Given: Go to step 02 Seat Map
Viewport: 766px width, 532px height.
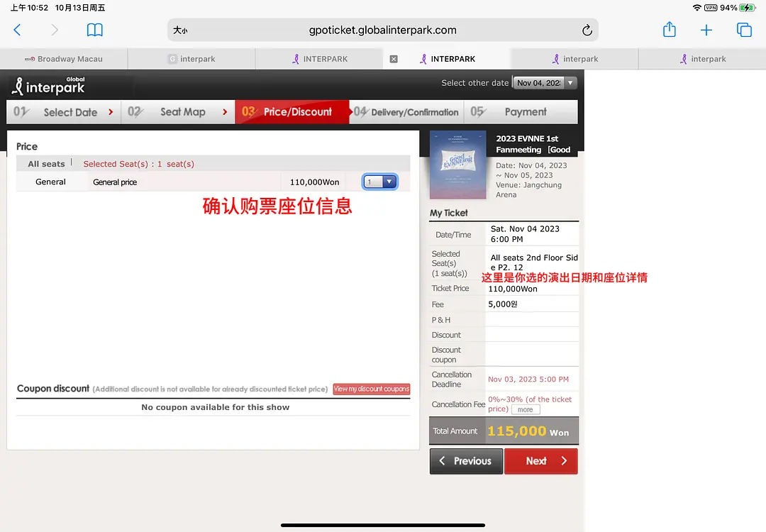Looking at the screenshot, I should (x=178, y=112).
